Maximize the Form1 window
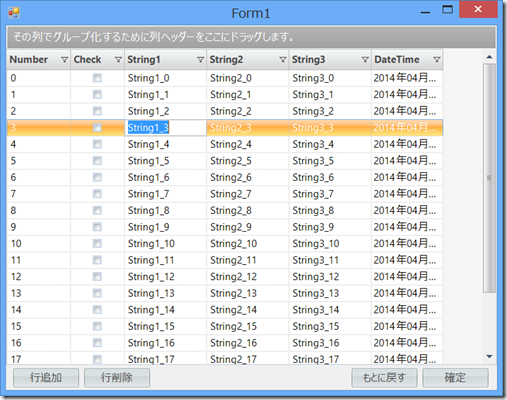 pyautogui.click(x=447, y=10)
